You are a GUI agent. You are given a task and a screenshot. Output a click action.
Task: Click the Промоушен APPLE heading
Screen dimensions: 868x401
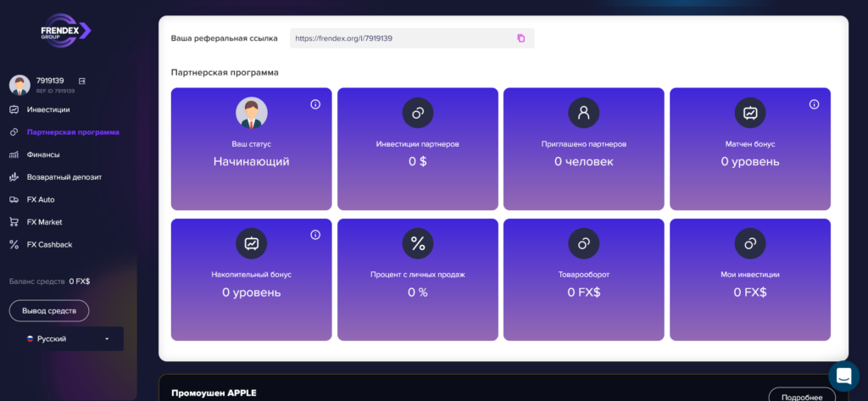coord(214,393)
